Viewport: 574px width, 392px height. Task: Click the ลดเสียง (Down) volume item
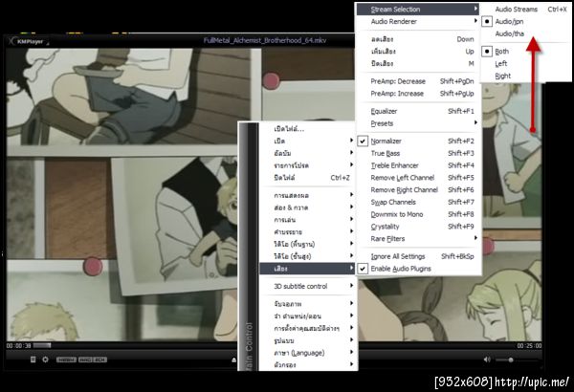point(418,39)
